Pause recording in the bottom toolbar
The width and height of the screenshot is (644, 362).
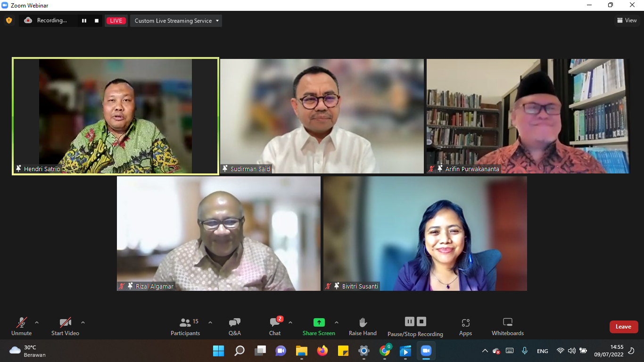click(x=410, y=321)
